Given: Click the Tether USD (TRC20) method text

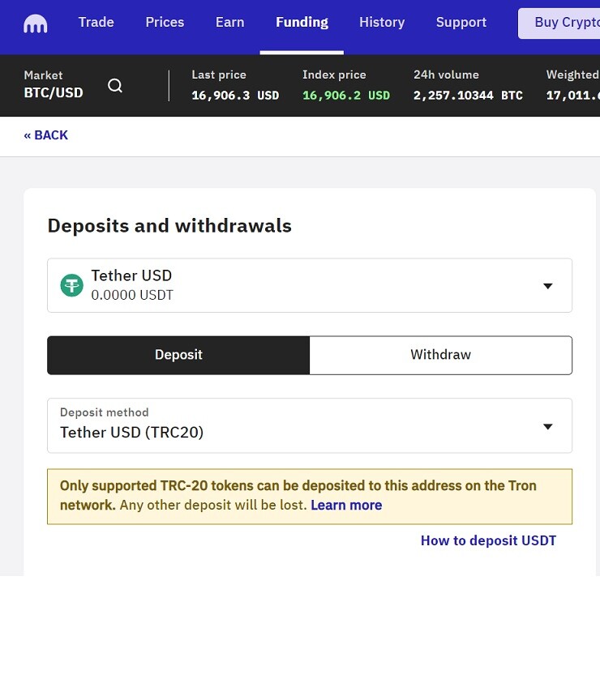Looking at the screenshot, I should 132,432.
